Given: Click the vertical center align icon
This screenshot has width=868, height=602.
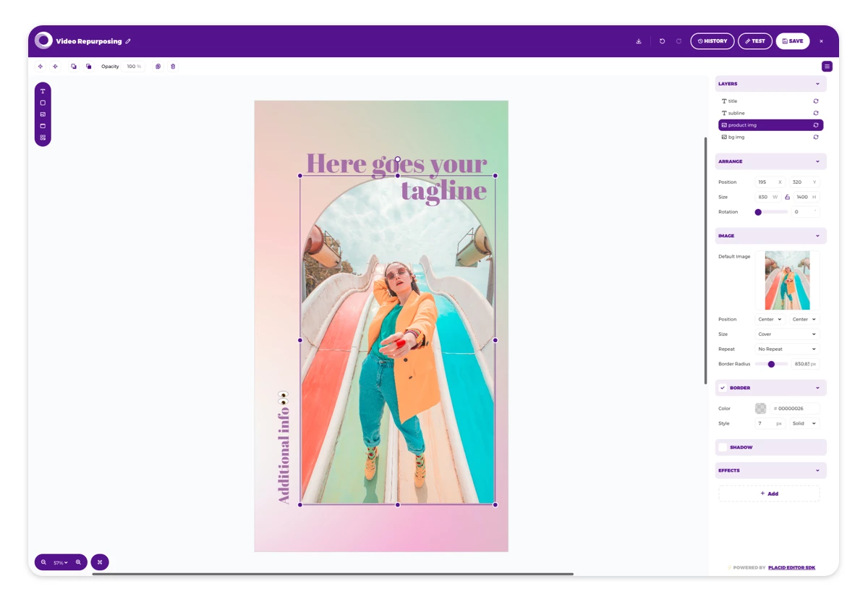Looking at the screenshot, I should tap(55, 67).
